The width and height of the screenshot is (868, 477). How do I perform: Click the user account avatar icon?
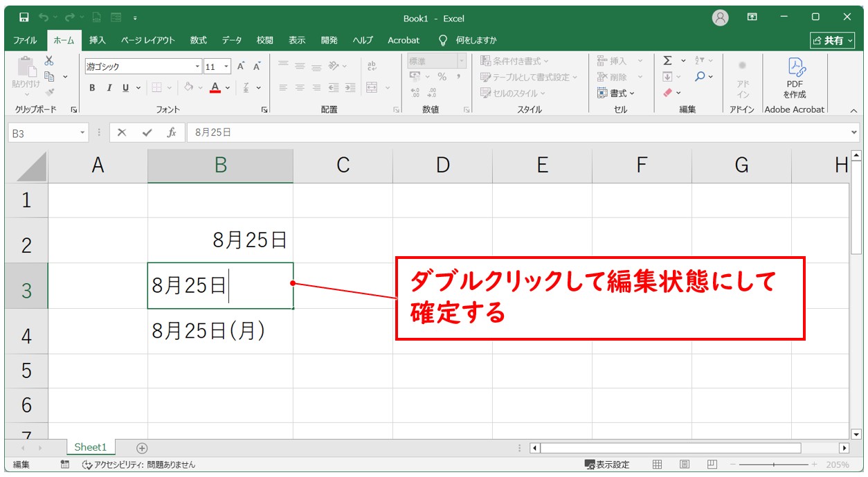pyautogui.click(x=721, y=17)
